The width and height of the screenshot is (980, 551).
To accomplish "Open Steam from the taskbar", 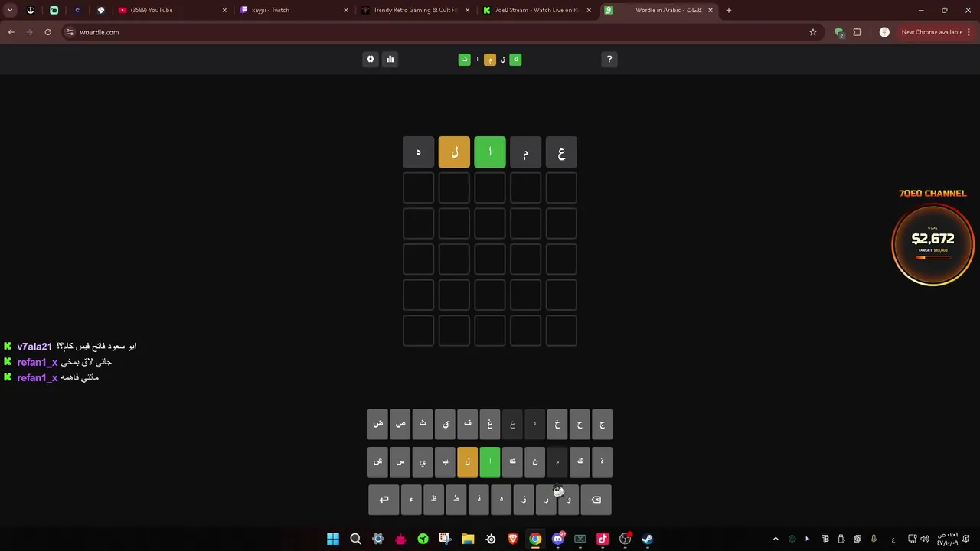I will [648, 539].
